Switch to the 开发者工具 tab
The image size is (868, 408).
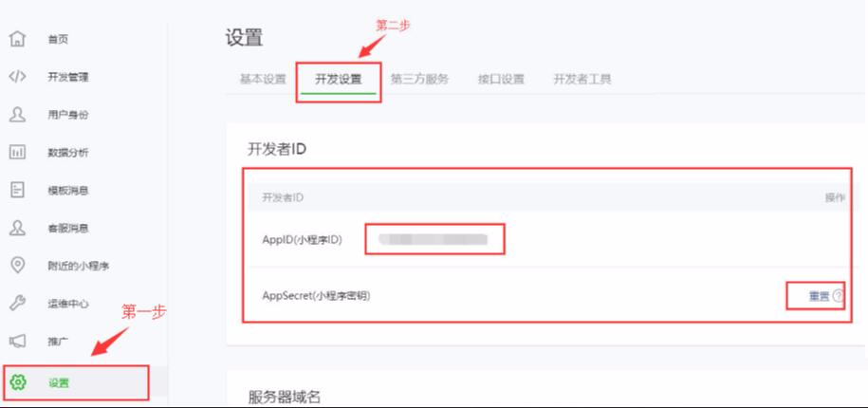pyautogui.click(x=582, y=79)
